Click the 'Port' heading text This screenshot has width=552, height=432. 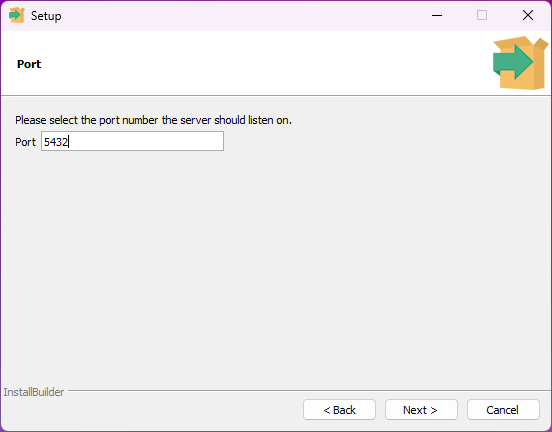tap(29, 64)
